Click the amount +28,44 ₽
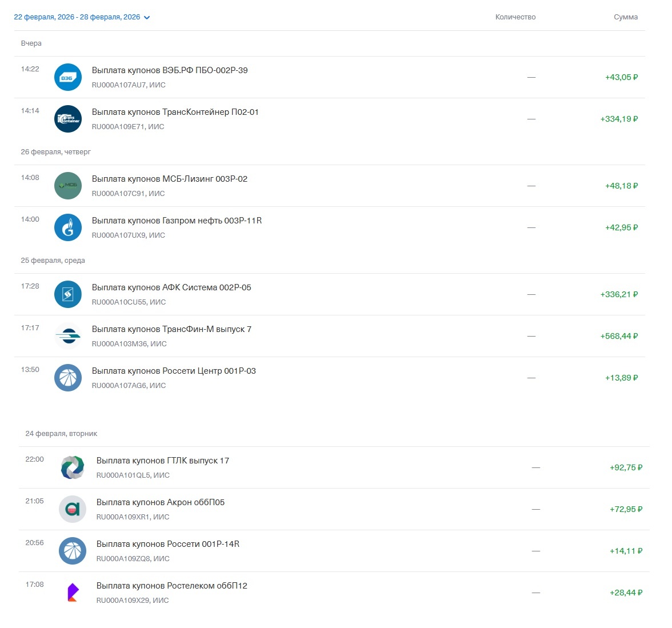The height and width of the screenshot is (628, 672). pyautogui.click(x=626, y=593)
